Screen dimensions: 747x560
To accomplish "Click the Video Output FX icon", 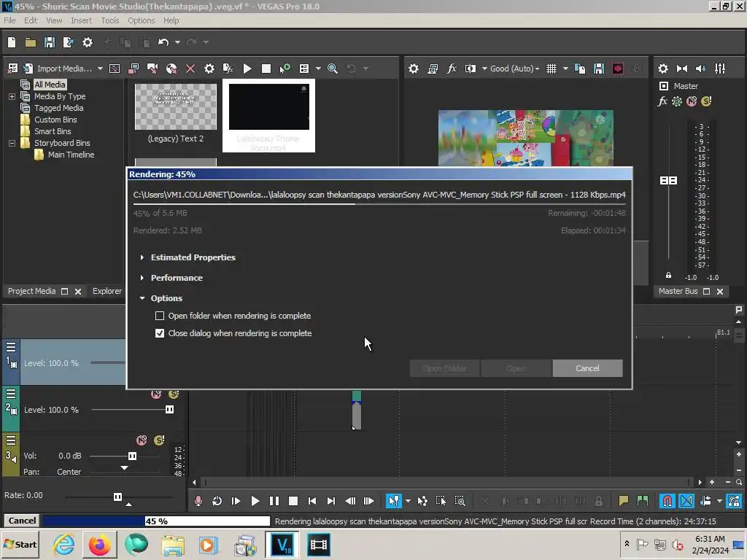I will pos(452,69).
